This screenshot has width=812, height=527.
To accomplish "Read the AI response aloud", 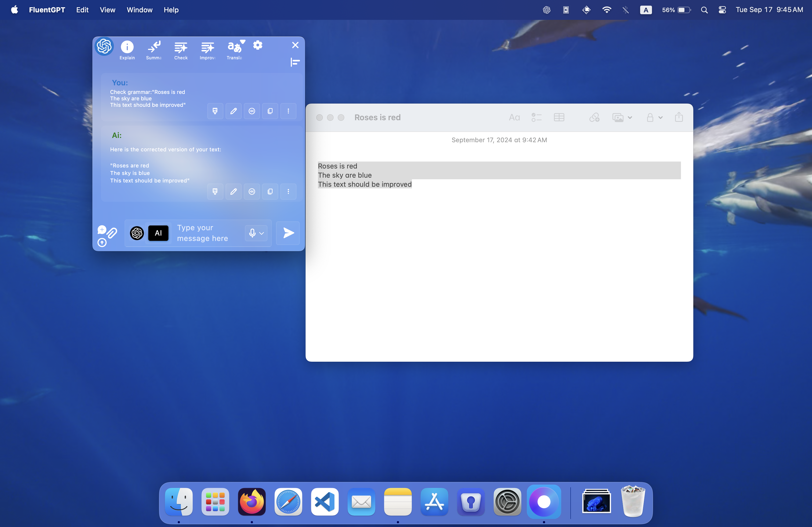I will point(252,192).
